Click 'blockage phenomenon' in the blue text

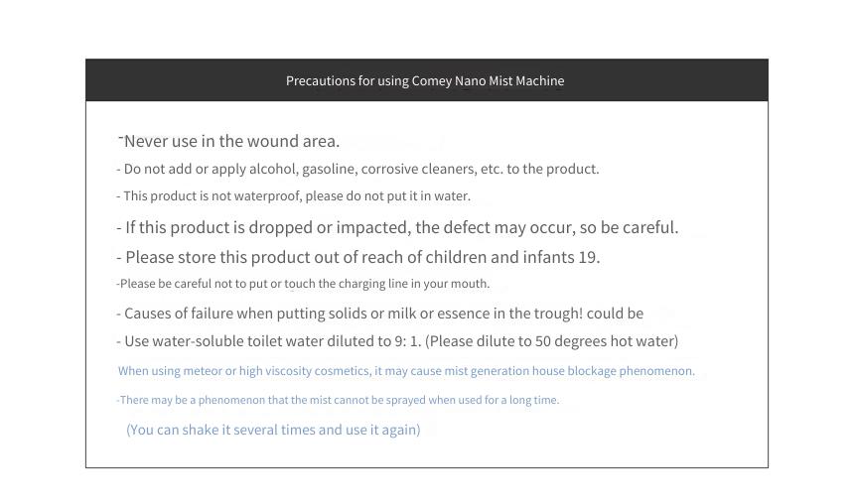point(632,371)
